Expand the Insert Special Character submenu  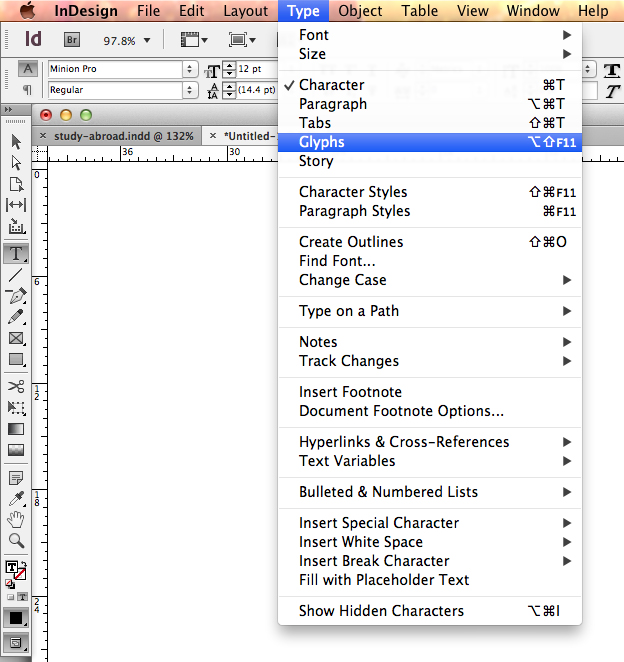[430, 523]
